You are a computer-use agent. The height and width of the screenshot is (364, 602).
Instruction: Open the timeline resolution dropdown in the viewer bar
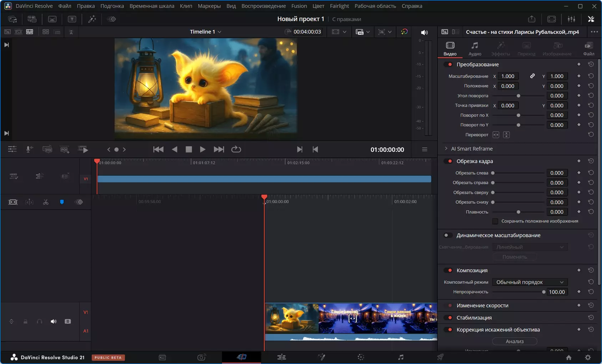pyautogui.click(x=363, y=32)
